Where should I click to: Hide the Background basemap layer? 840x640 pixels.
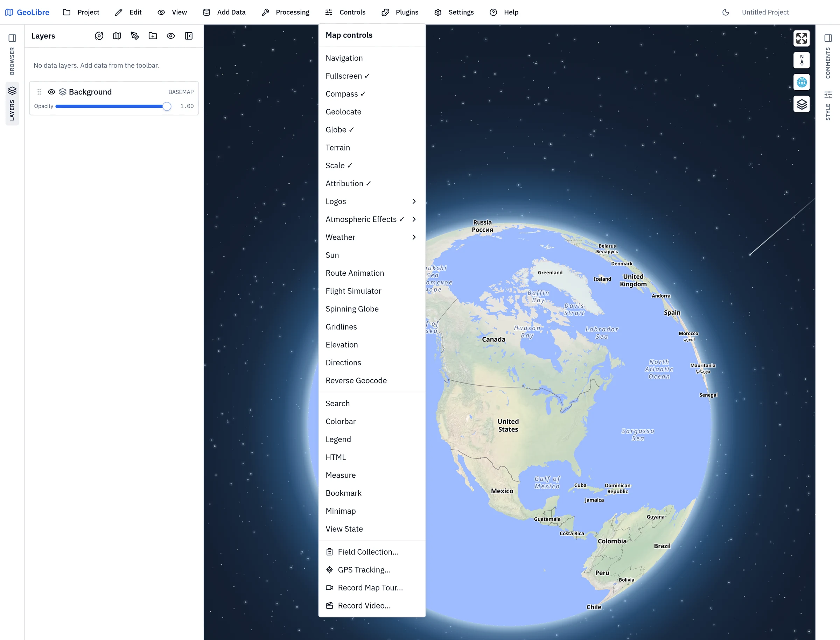pyautogui.click(x=51, y=92)
